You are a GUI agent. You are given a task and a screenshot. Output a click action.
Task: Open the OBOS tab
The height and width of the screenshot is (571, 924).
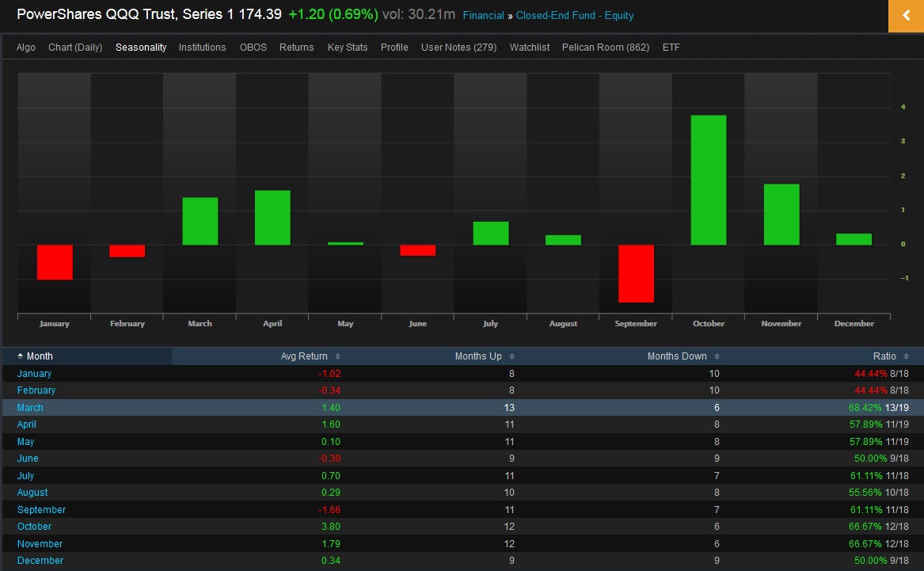[253, 48]
